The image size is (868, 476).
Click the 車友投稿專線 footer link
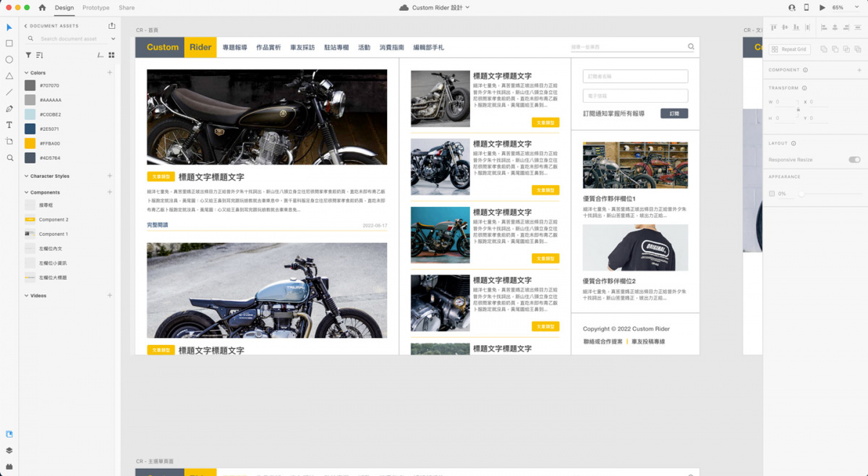tap(648, 341)
